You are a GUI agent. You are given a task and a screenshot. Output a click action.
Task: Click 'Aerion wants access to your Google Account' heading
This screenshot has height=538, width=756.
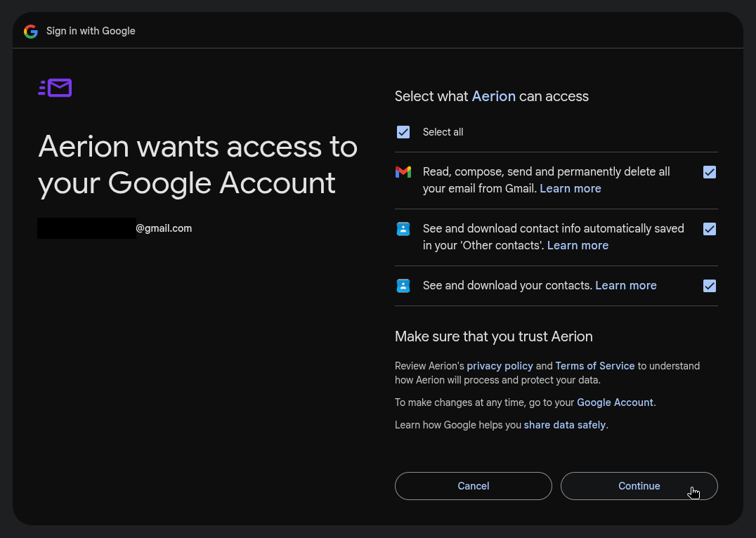tap(197, 165)
